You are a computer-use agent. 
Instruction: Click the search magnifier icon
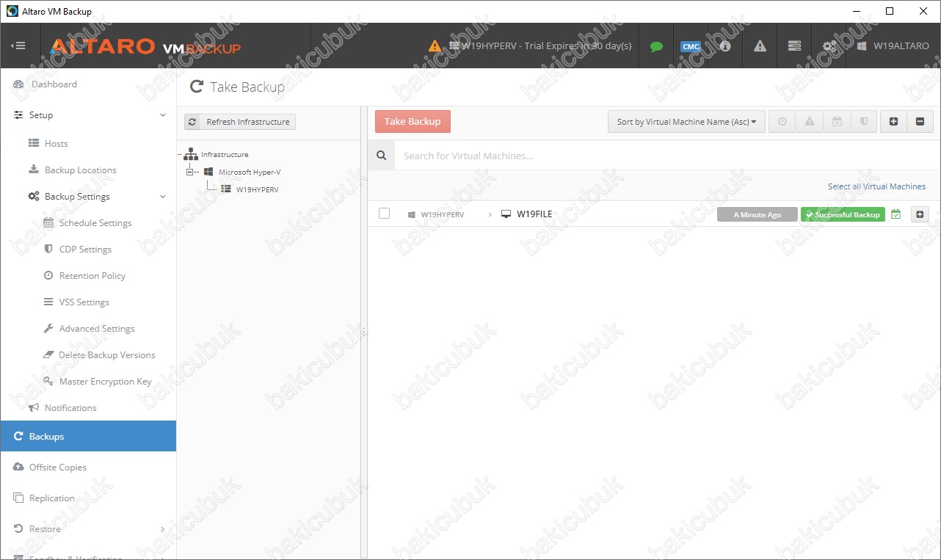pyautogui.click(x=381, y=156)
